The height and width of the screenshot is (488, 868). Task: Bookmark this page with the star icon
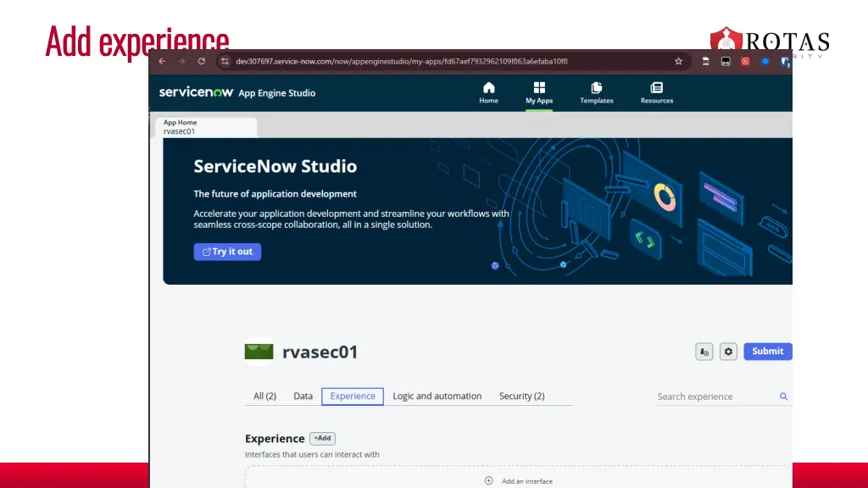pos(679,61)
